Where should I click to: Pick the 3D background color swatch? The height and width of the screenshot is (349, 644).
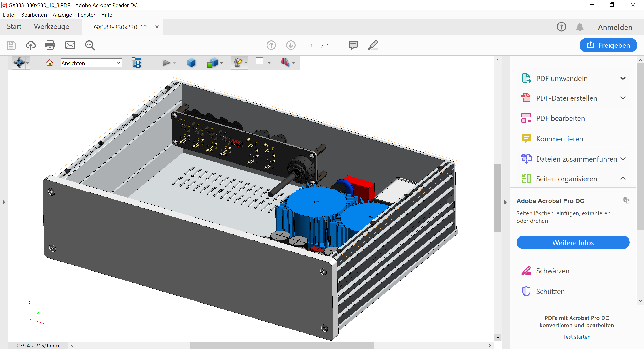(x=259, y=61)
